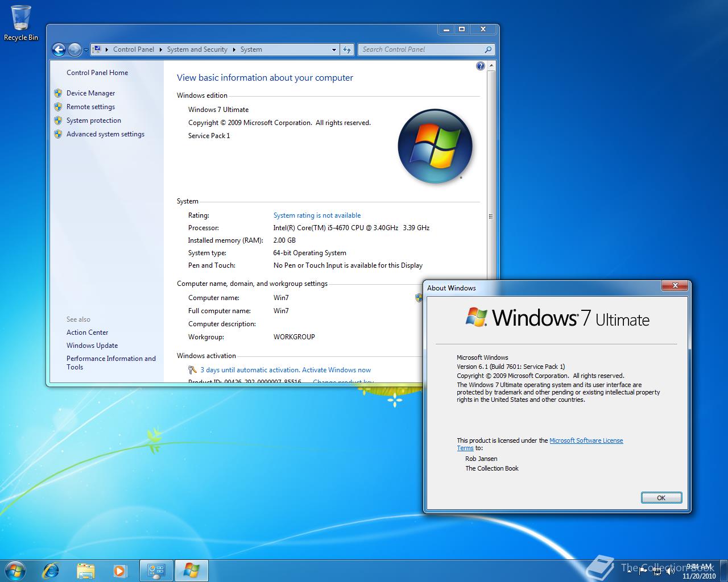Image resolution: width=728 pixels, height=582 pixels.
Task: Open the recent pages dropdown arrow
Action: click(x=86, y=50)
